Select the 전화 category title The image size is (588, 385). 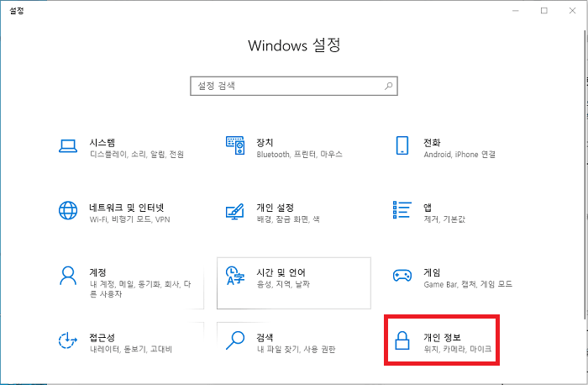(432, 143)
